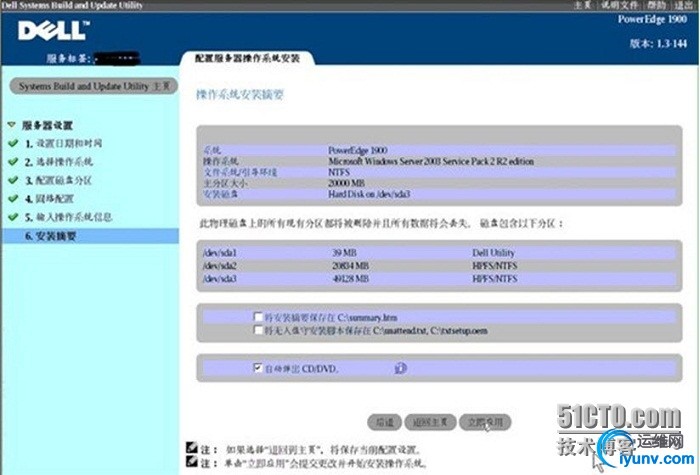
Task: Click the PowerEdge 1900 text in header
Action: point(652,19)
